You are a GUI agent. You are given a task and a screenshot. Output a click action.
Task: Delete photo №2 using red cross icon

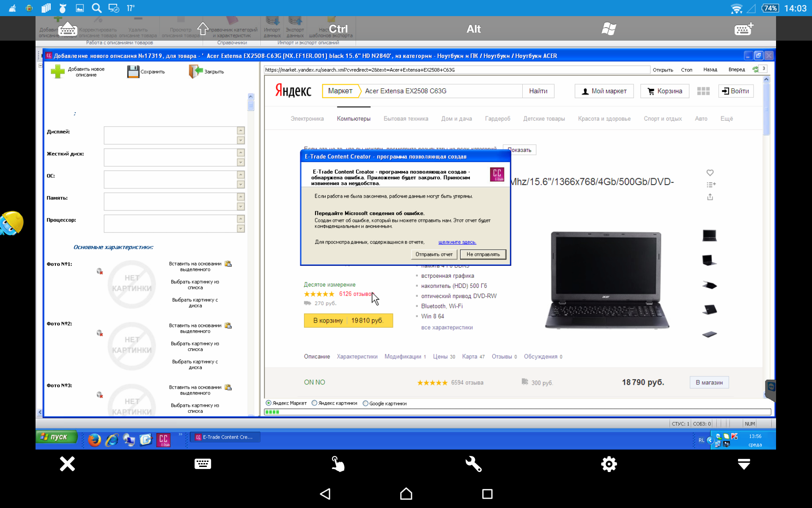tap(100, 333)
